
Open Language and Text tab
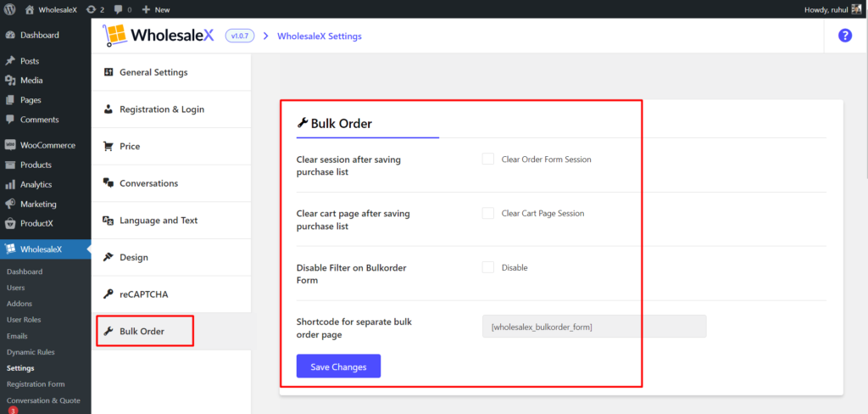[x=171, y=220]
